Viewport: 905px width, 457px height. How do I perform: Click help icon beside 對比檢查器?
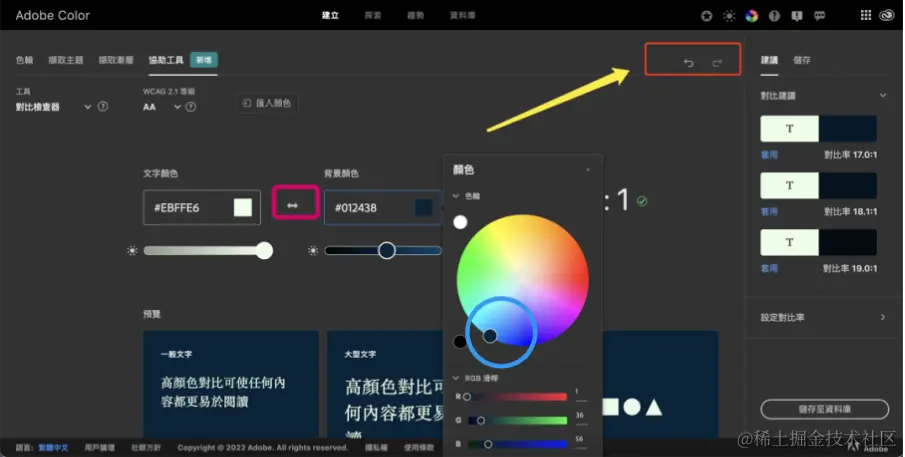[103, 106]
